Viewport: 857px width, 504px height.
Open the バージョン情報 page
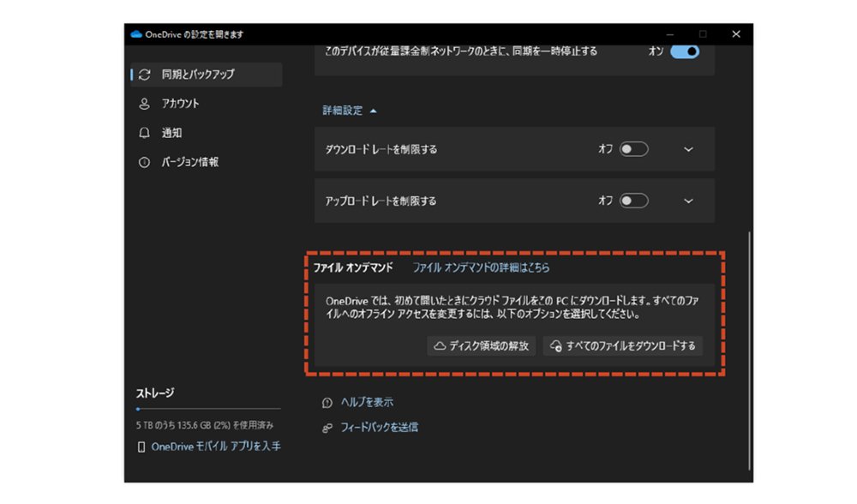[x=207, y=162]
